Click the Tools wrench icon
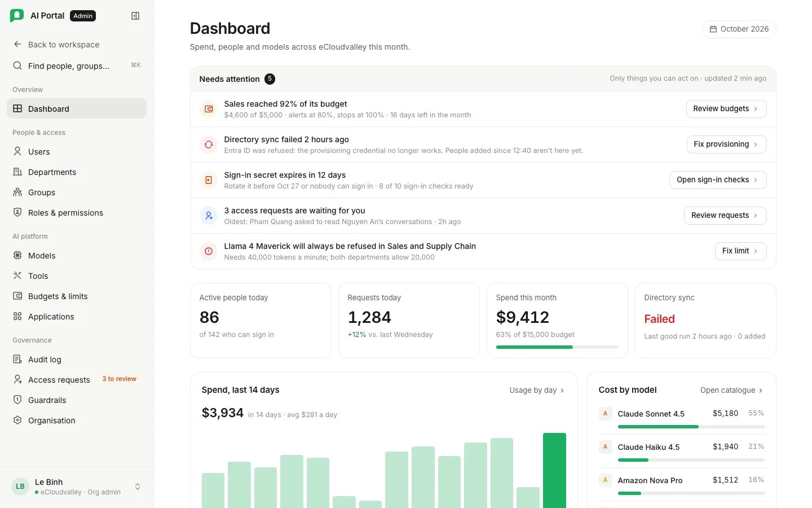Screen dimensions: 812x508 coord(17,275)
